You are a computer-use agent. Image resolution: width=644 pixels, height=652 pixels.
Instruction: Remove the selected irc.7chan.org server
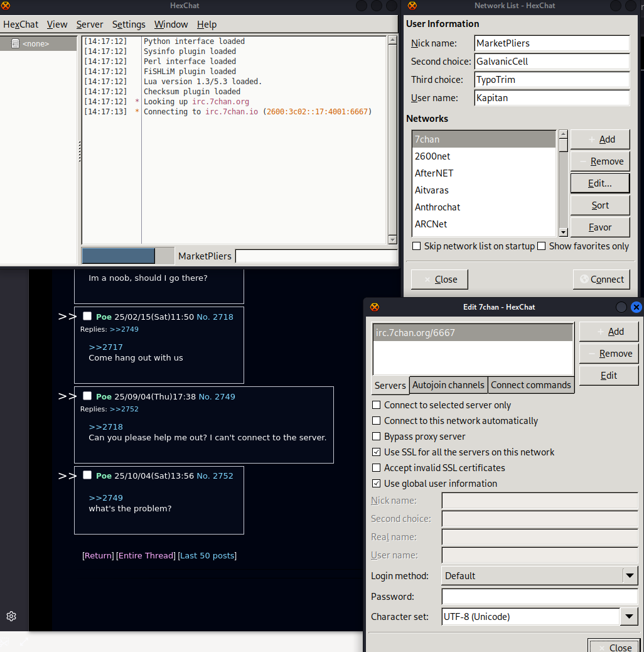coord(608,354)
